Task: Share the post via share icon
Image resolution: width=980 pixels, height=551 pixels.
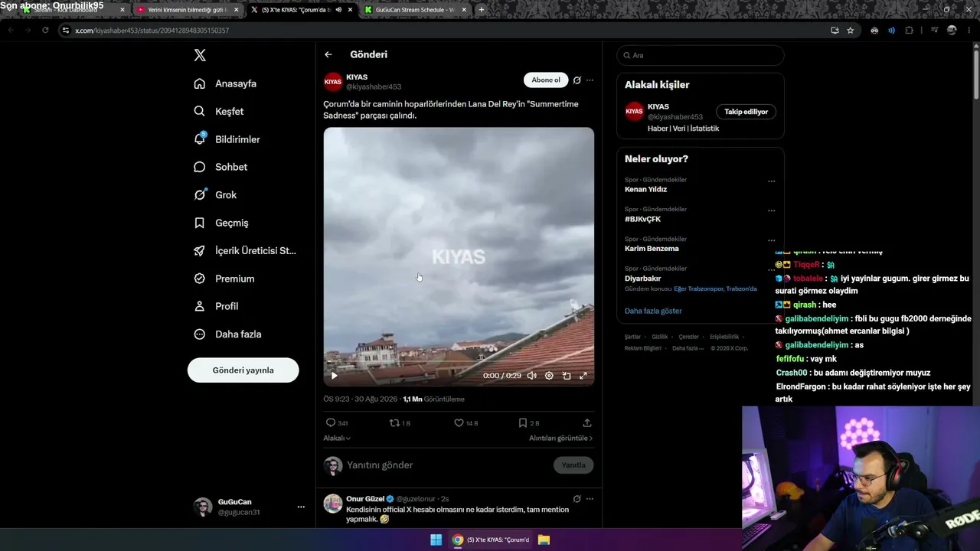Action: [x=587, y=422]
